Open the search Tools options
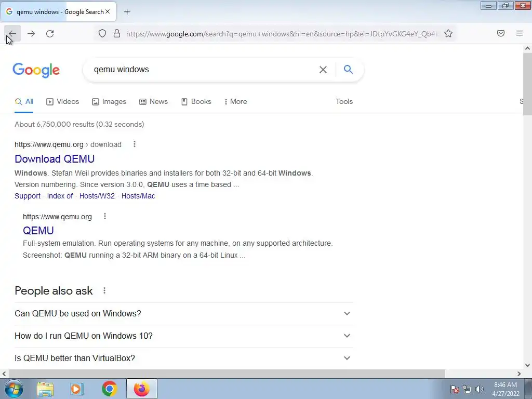532x399 pixels. 344,101
